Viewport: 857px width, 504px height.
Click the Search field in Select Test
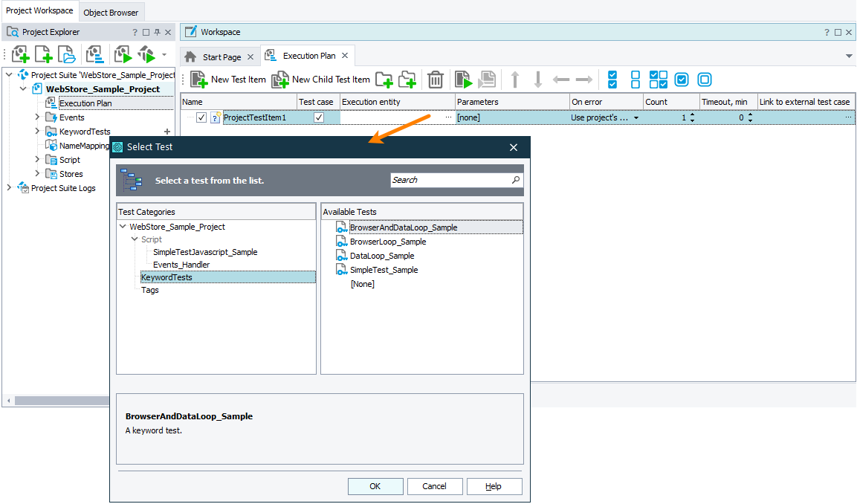[x=450, y=180]
